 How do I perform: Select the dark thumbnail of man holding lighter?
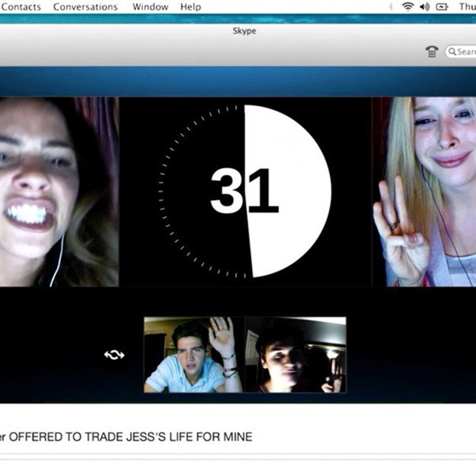pos(296,355)
